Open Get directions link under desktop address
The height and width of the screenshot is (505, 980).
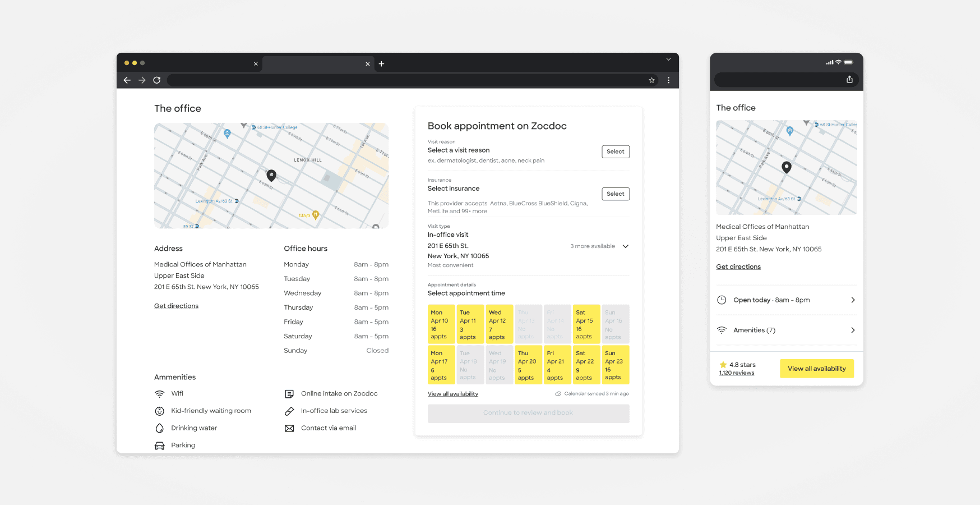176,306
